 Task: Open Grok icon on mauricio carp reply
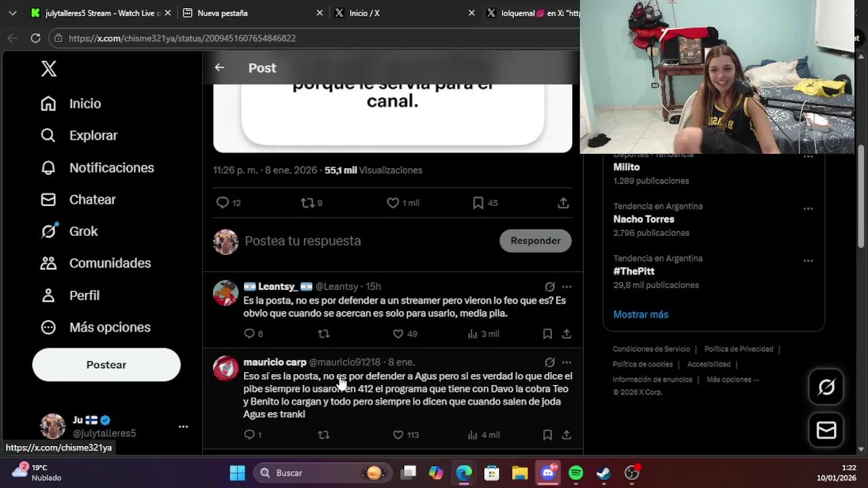pos(550,363)
